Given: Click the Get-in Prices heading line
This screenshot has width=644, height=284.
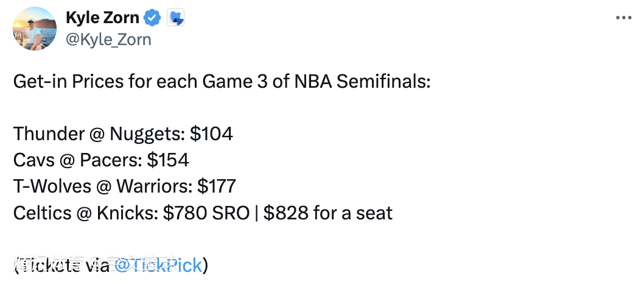Looking at the screenshot, I should (x=222, y=82).
